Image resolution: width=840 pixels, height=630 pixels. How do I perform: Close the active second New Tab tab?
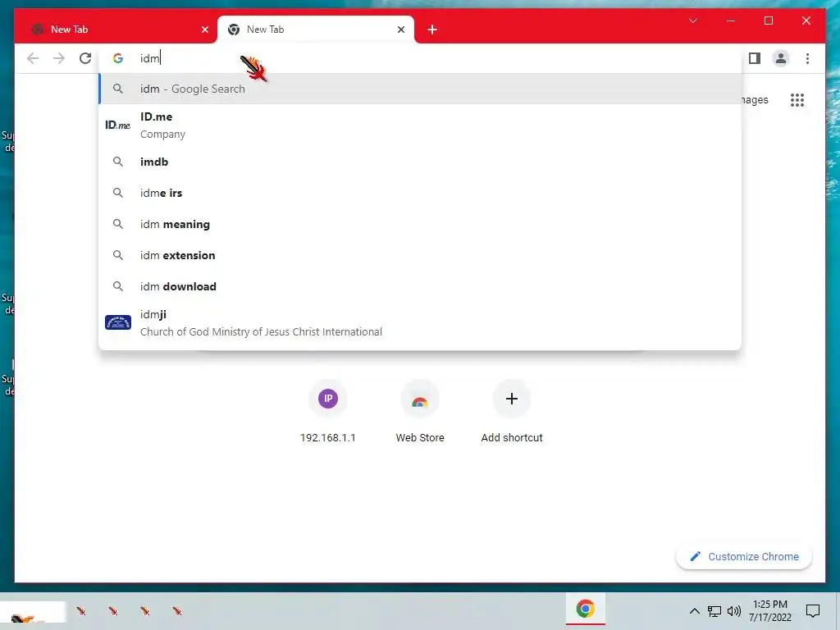tap(400, 30)
